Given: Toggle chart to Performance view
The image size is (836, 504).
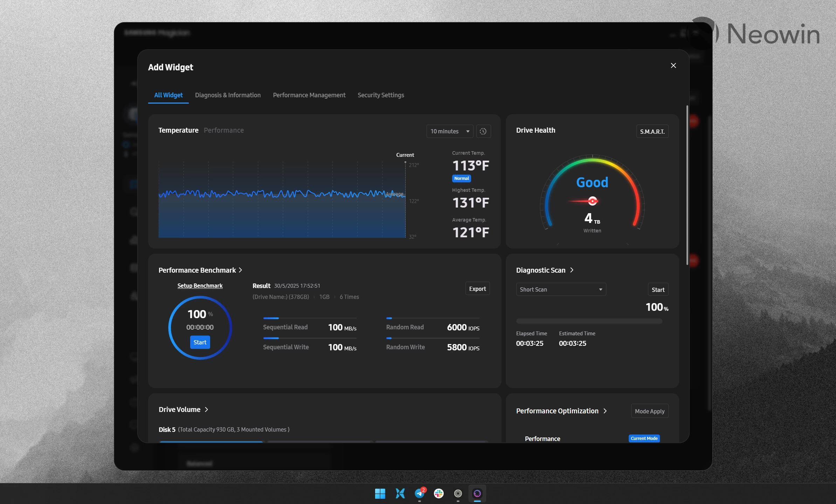Looking at the screenshot, I should coord(223,130).
